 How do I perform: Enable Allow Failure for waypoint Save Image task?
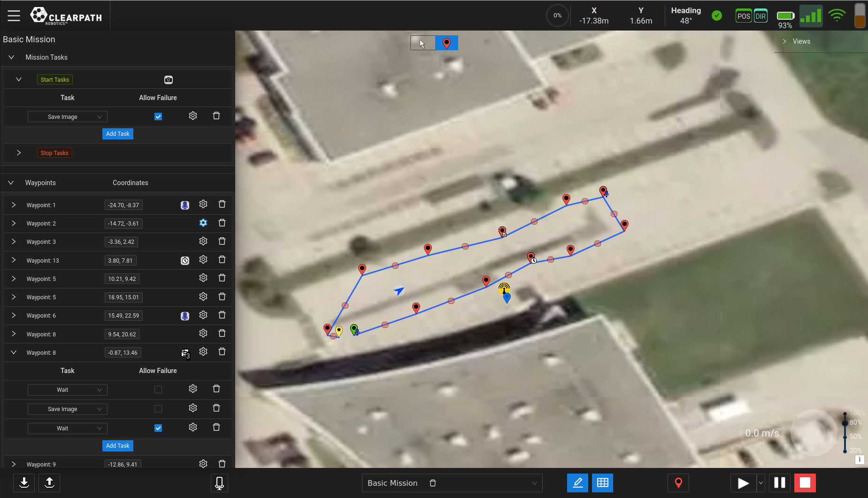pyautogui.click(x=158, y=409)
